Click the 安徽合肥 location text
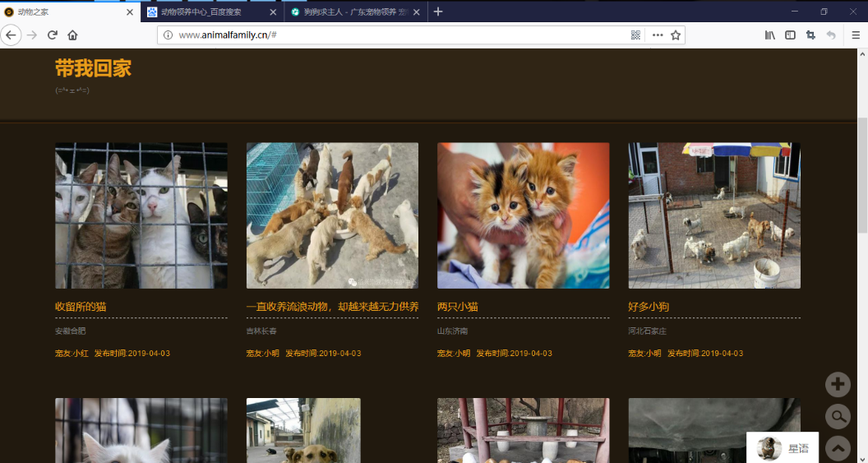This screenshot has width=868, height=463. [x=71, y=331]
